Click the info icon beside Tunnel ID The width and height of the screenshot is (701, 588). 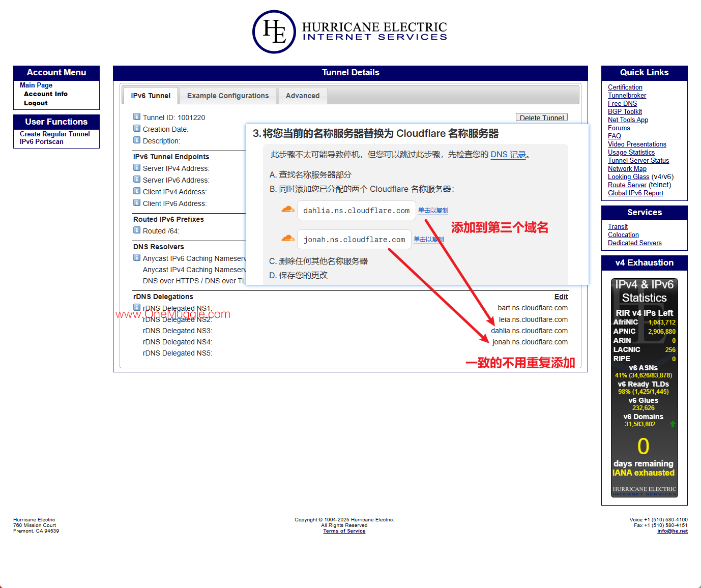(137, 116)
